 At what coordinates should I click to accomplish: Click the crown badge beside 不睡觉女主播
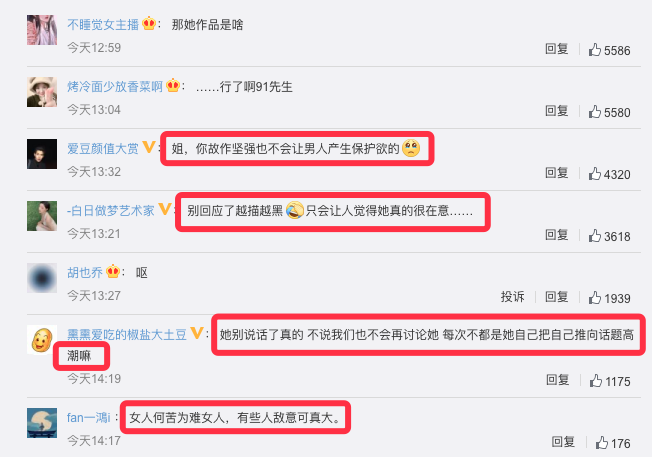click(149, 23)
